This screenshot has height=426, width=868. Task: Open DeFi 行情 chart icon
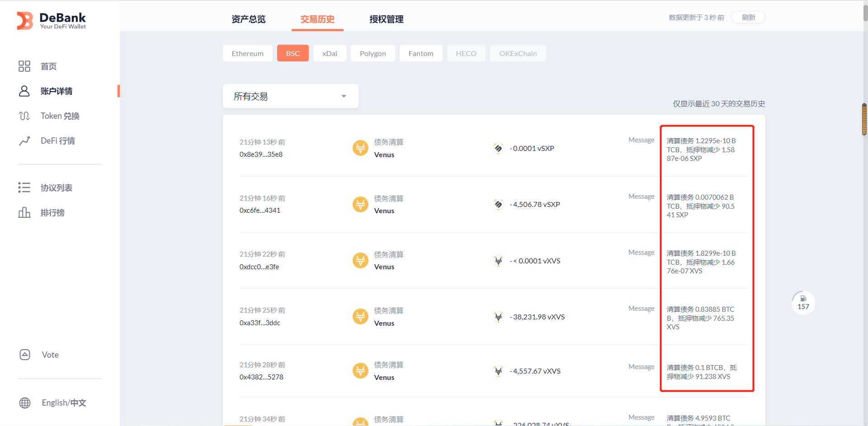(24, 141)
